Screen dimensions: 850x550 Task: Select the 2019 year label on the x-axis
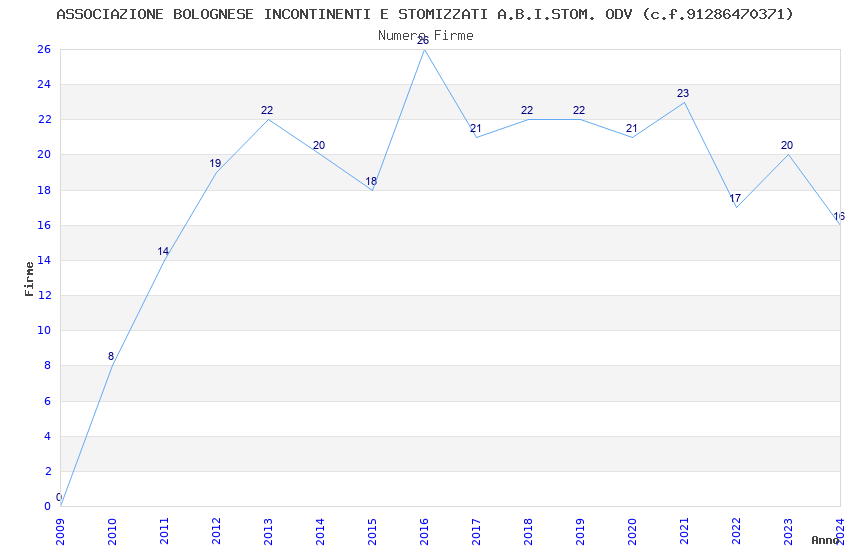pos(580,531)
